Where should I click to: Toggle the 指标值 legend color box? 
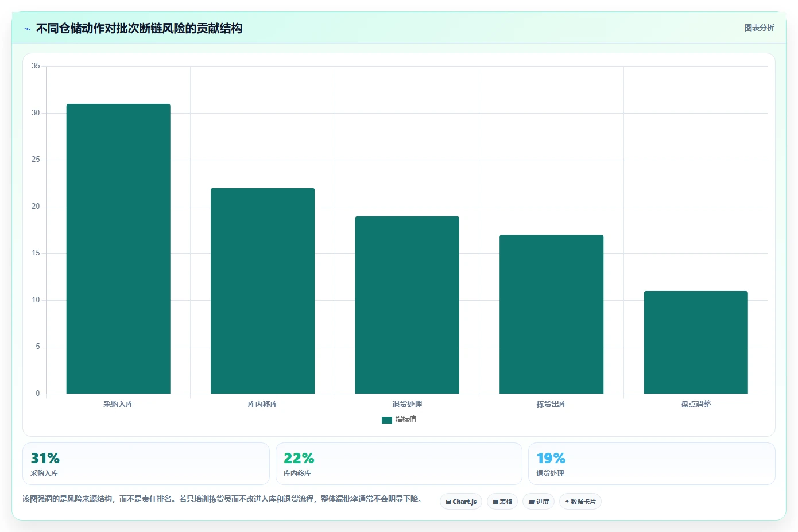click(386, 420)
